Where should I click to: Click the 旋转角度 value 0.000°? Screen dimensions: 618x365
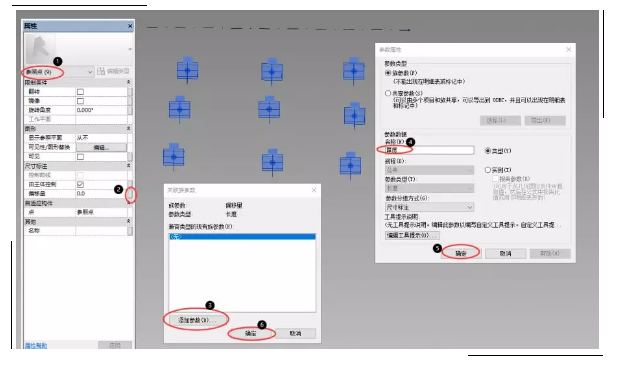101,110
